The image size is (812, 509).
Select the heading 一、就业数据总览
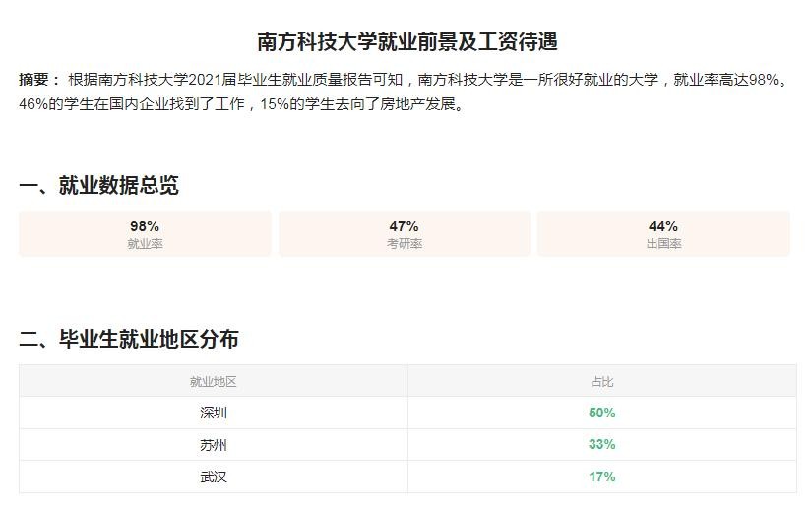pyautogui.click(x=98, y=186)
